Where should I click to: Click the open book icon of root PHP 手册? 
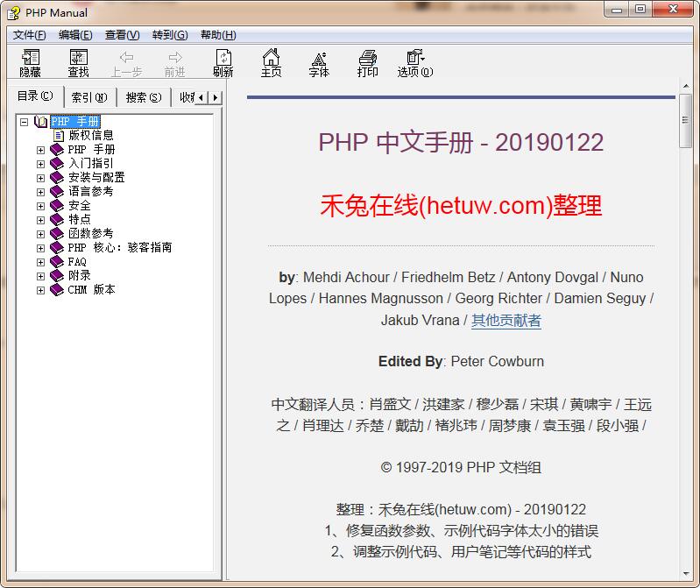(x=41, y=122)
